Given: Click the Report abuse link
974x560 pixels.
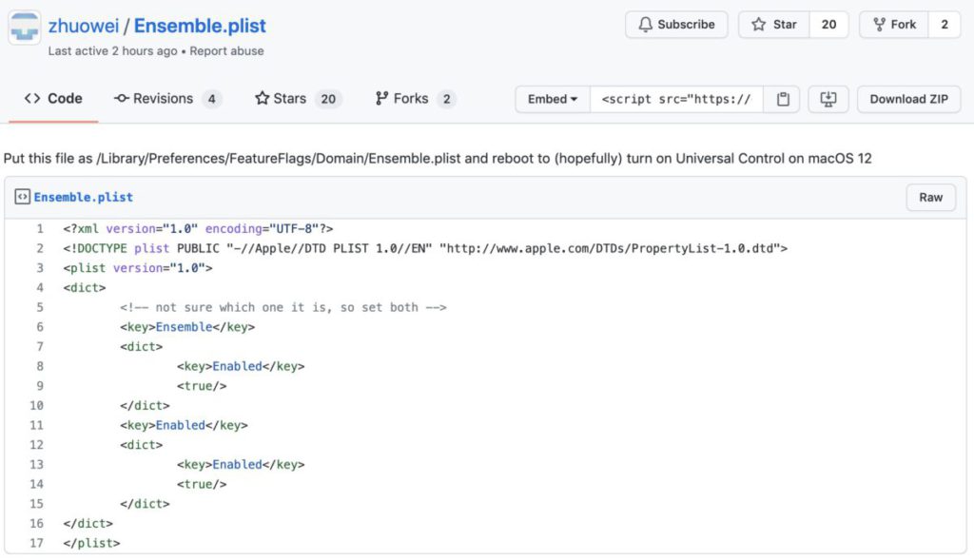Looking at the screenshot, I should (226, 51).
